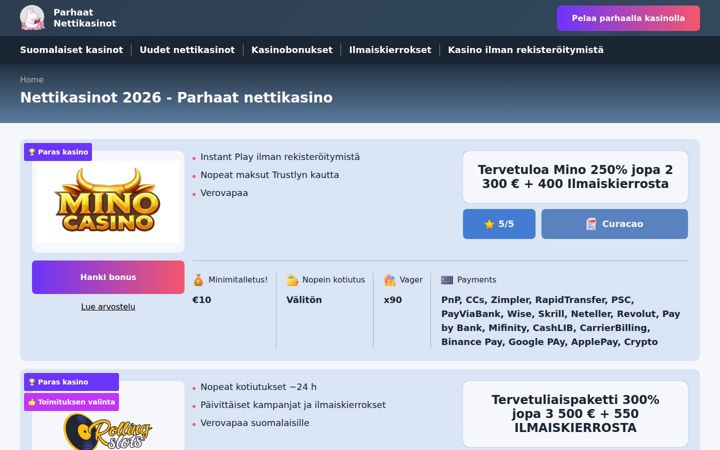720x450 pixels.
Task: Go to Kasinobonukset section
Action: [292, 50]
